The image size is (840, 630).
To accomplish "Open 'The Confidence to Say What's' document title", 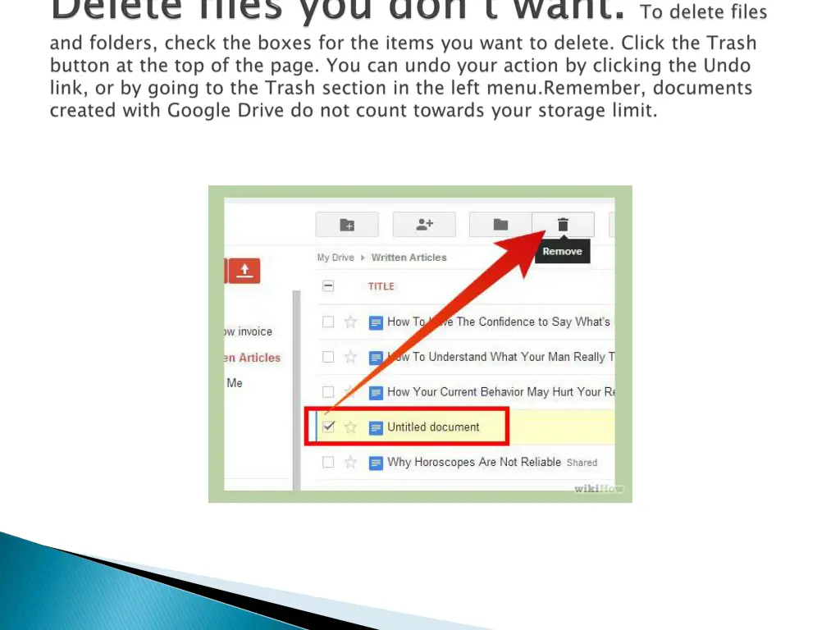I will point(499,322).
